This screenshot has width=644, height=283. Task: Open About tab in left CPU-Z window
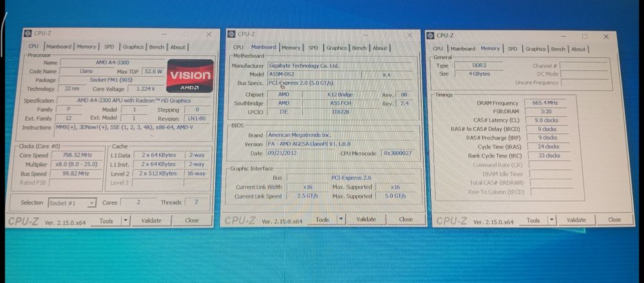point(178,47)
